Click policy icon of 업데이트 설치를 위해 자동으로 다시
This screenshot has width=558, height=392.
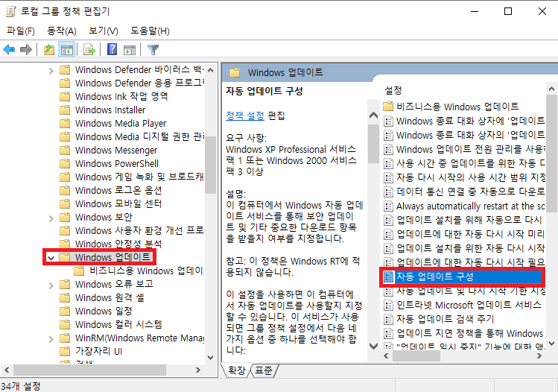(388, 220)
